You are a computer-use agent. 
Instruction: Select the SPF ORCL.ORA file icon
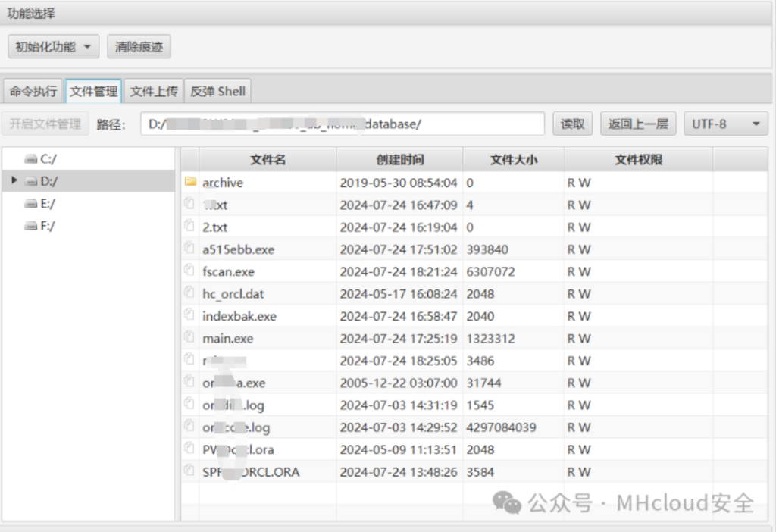click(191, 471)
